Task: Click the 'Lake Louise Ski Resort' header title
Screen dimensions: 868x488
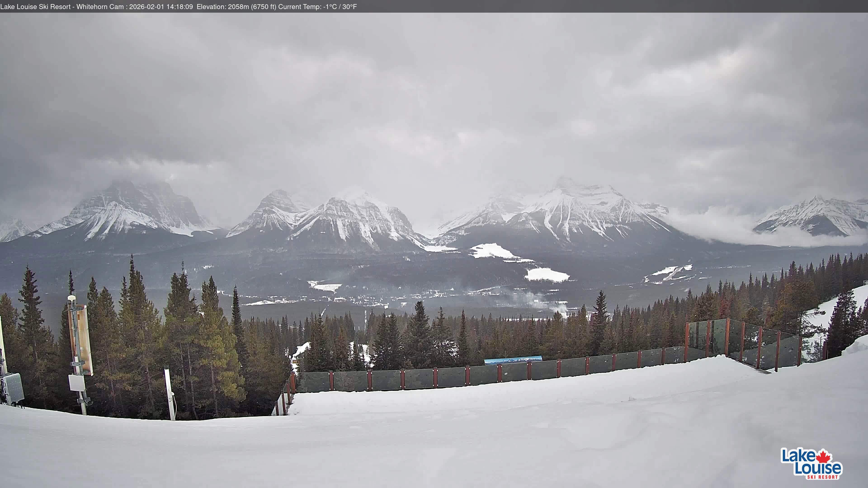Action: click(35, 7)
